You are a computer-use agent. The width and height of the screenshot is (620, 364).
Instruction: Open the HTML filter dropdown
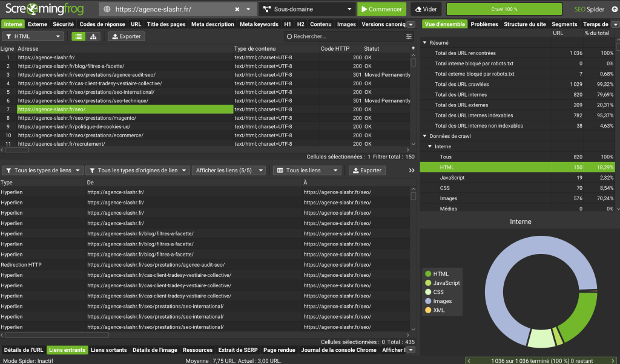33,36
